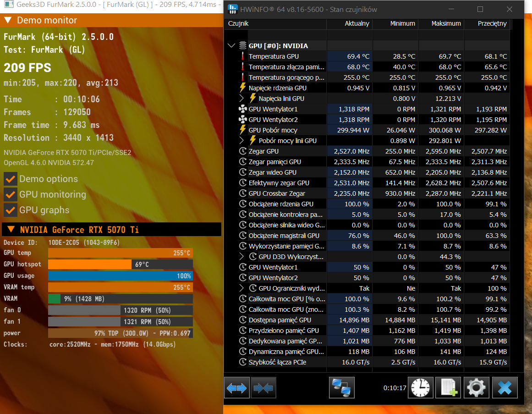This screenshot has width=532, height=414.
Task: Open HWiNFO sensor settings gear icon
Action: 477,387
